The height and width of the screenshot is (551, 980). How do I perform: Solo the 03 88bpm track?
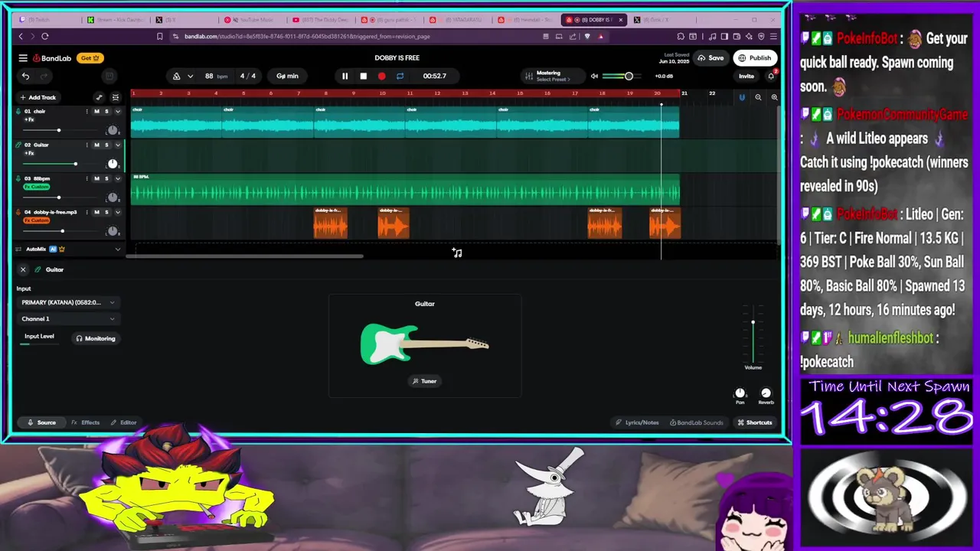[x=106, y=178]
